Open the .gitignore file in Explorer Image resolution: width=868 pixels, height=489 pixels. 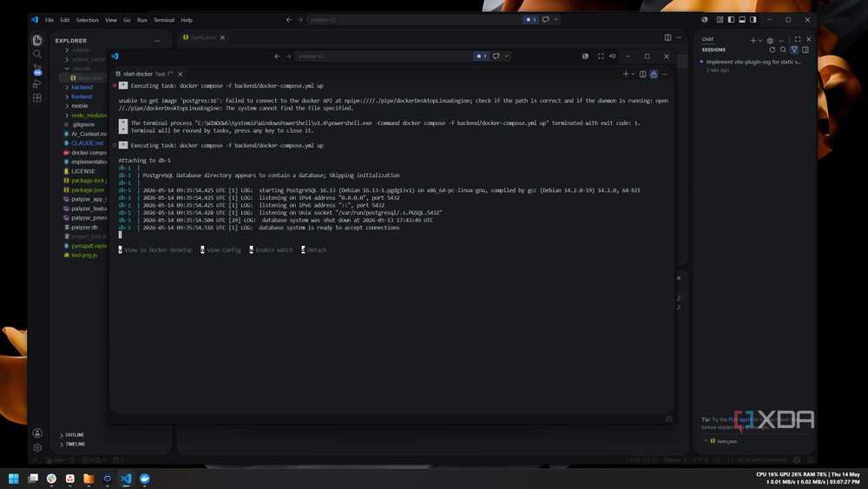[x=83, y=124]
